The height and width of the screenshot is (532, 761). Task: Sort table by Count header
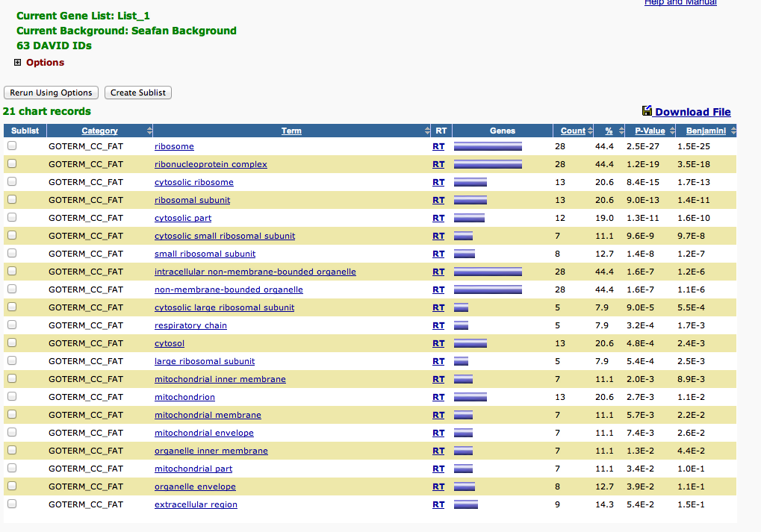pos(573,131)
